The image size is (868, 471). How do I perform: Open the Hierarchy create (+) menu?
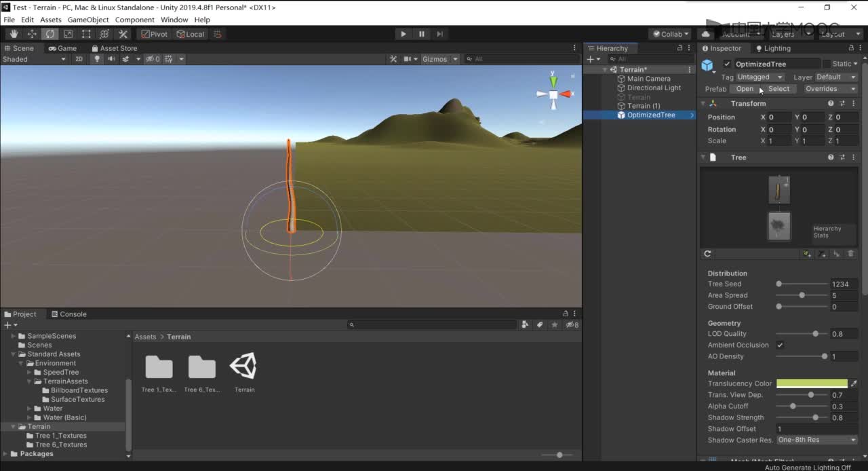pos(593,59)
